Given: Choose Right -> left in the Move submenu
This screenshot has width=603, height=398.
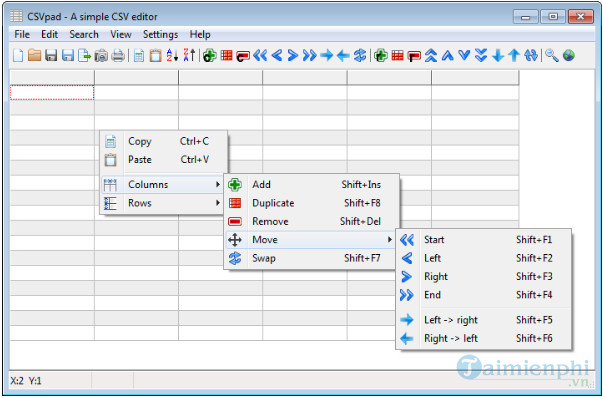Looking at the screenshot, I should [483, 338].
